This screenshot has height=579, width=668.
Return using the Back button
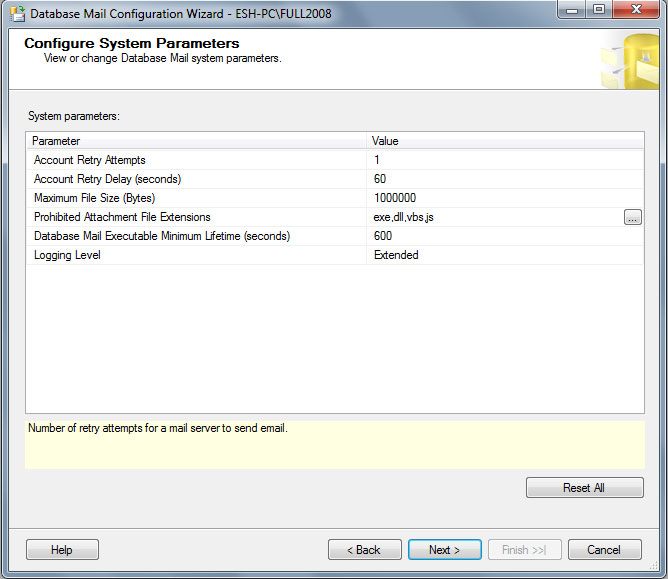click(364, 549)
